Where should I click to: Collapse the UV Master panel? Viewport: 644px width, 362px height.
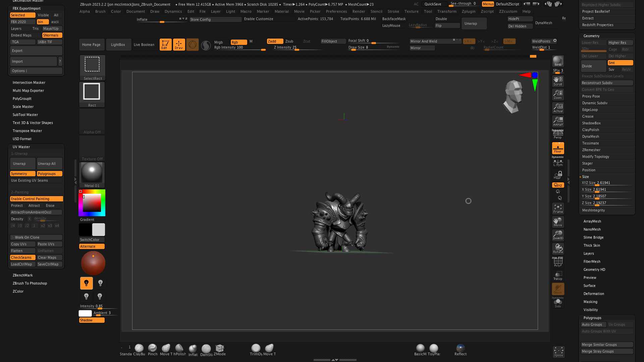pyautogui.click(x=21, y=147)
